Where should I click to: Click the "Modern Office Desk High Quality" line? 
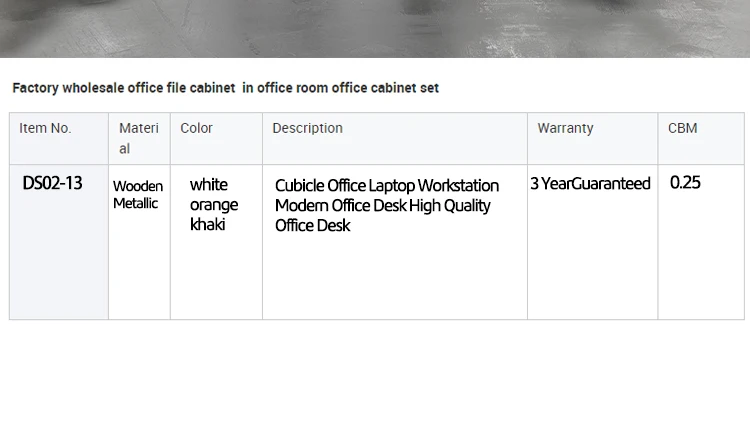click(383, 205)
